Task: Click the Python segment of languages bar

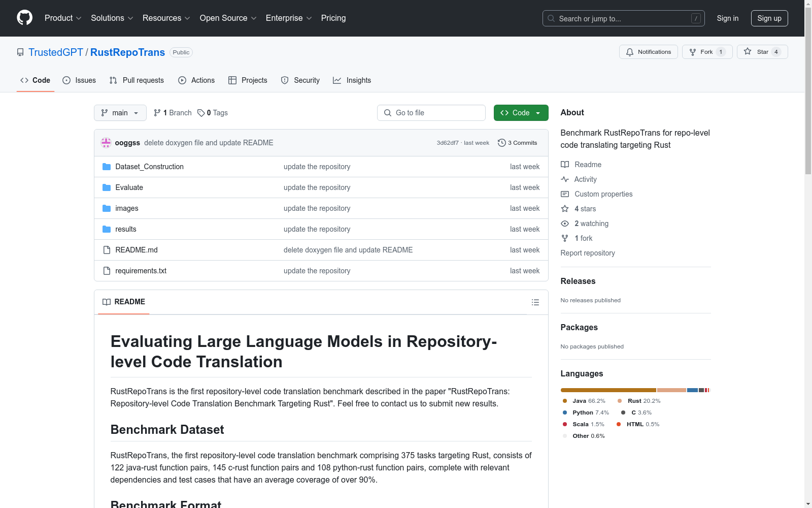Action: [x=693, y=390]
